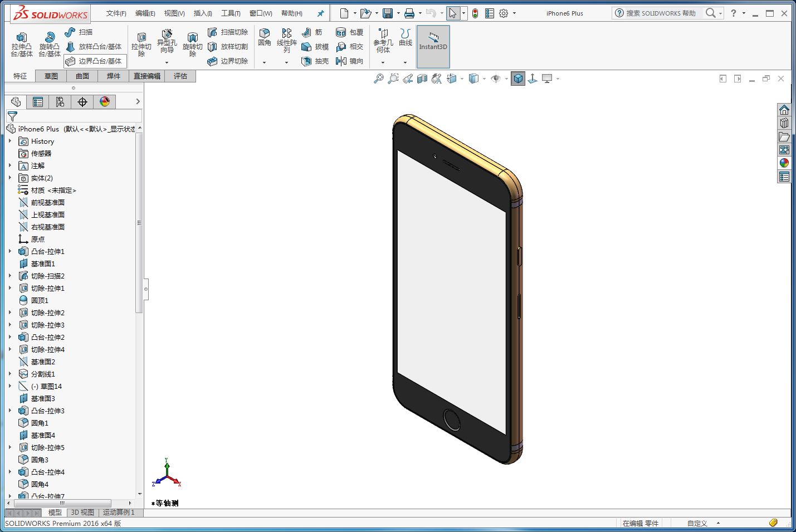Expand the 实体(2) solid bodies folder
Screen dimensions: 796x532
[x=10, y=178]
